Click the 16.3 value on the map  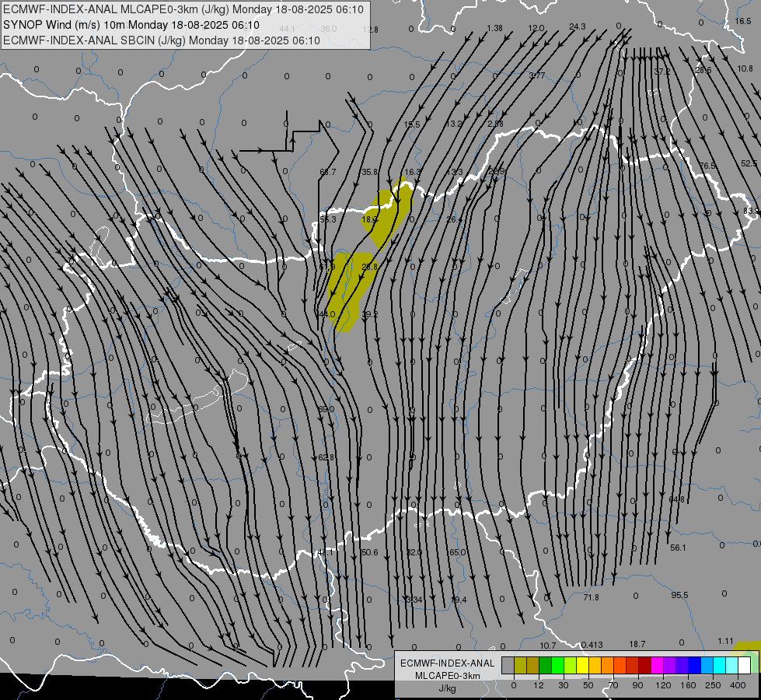coord(413,171)
